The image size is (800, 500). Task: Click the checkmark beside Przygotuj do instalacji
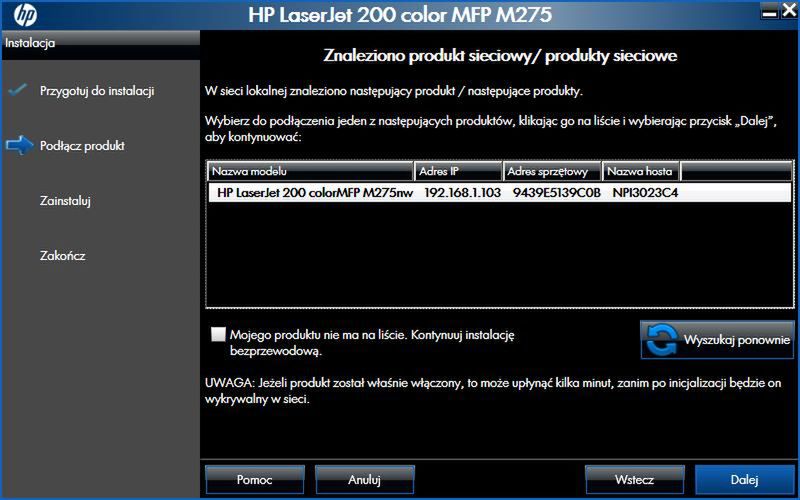[17, 90]
